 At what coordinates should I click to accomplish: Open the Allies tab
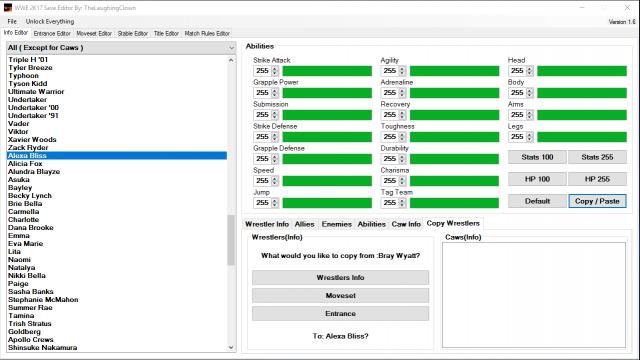[304, 224]
